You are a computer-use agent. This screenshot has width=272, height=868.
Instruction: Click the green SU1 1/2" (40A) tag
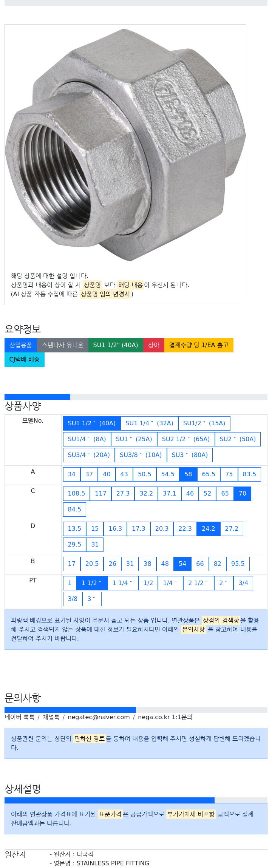pos(116,345)
